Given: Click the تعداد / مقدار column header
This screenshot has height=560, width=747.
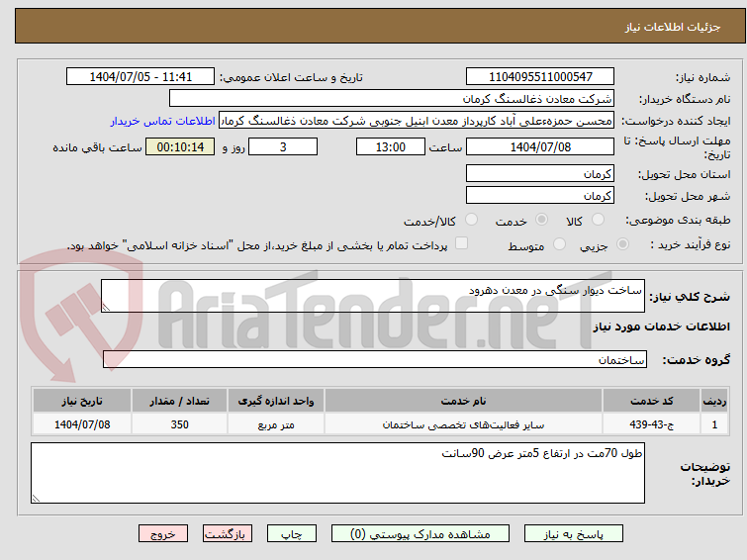Looking at the screenshot, I should 180,401.
